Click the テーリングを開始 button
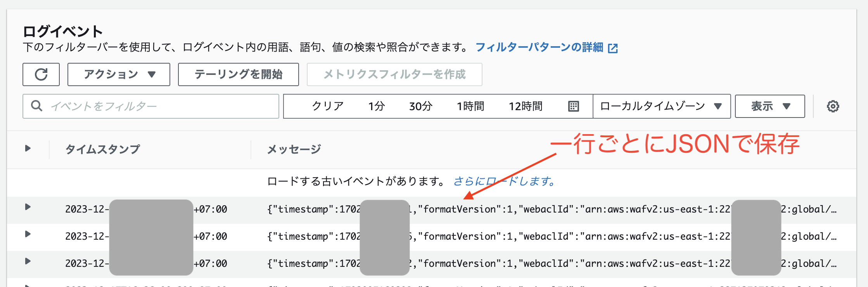868x287 pixels. (238, 74)
